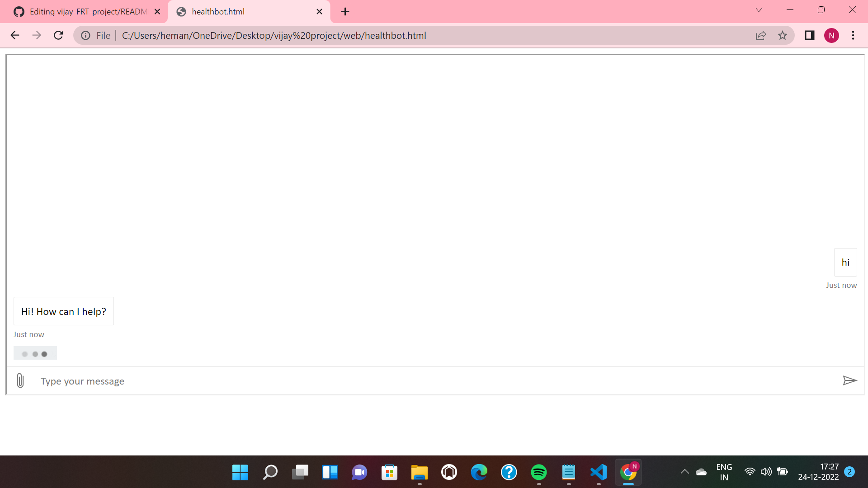This screenshot has width=868, height=488.
Task: Open the notification center badge showing 2
Action: point(849,472)
